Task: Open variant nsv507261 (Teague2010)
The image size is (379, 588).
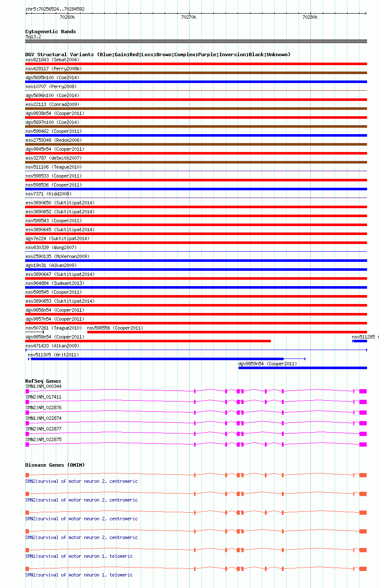Action: coord(54,328)
